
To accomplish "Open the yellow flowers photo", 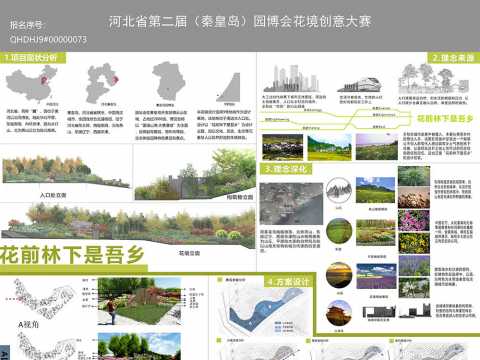I will 414,243.
